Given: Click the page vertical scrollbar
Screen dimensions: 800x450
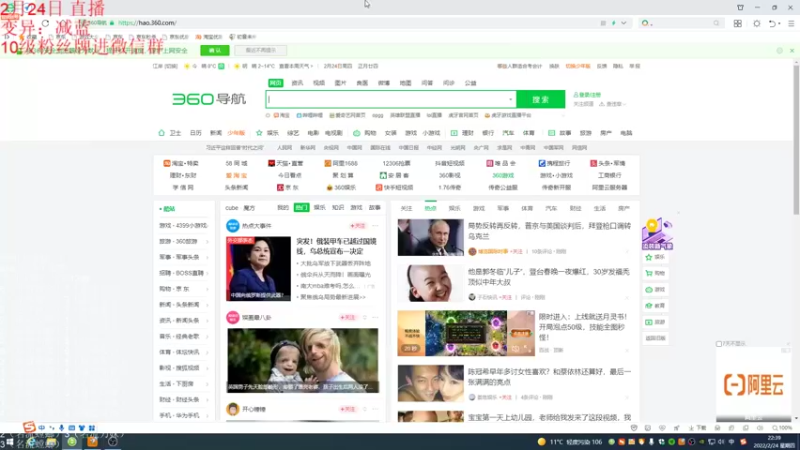Looking at the screenshot, I should pyautogui.click(x=796, y=138).
